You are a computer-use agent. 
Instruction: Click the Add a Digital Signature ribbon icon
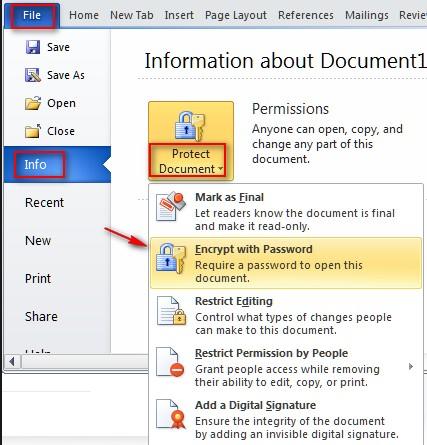[171, 414]
